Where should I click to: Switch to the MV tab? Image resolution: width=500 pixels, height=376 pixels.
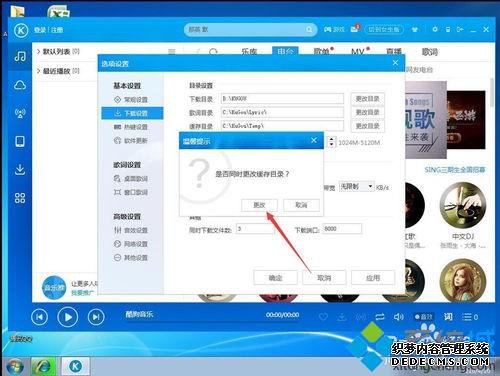coord(358,52)
